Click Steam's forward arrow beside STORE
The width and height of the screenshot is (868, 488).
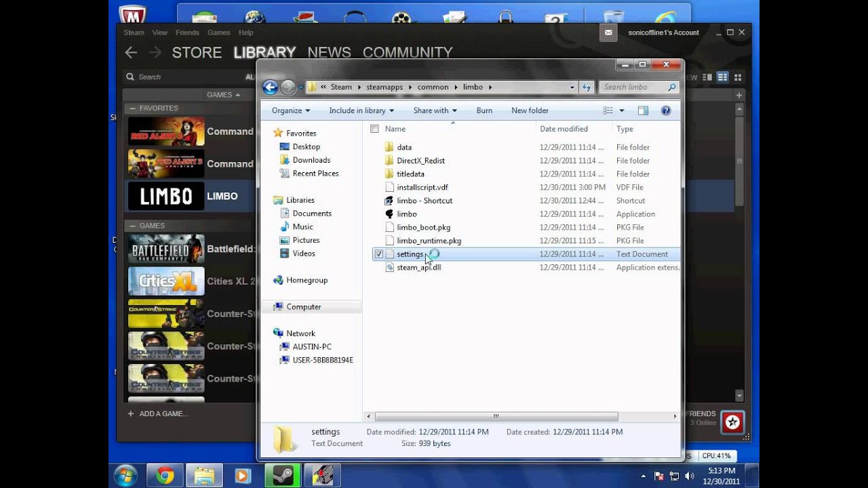[155, 52]
